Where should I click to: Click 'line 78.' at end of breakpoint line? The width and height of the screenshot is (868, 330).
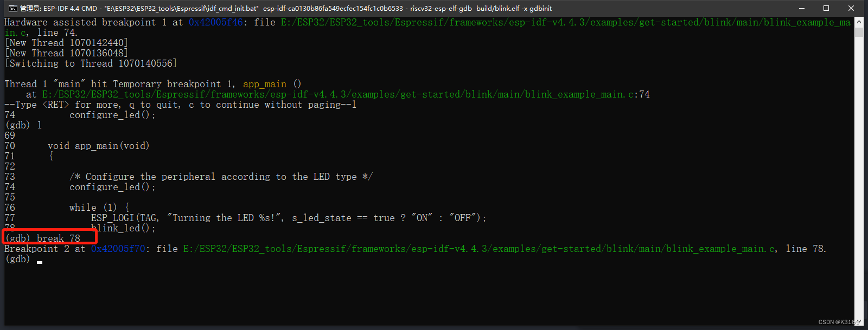point(806,249)
